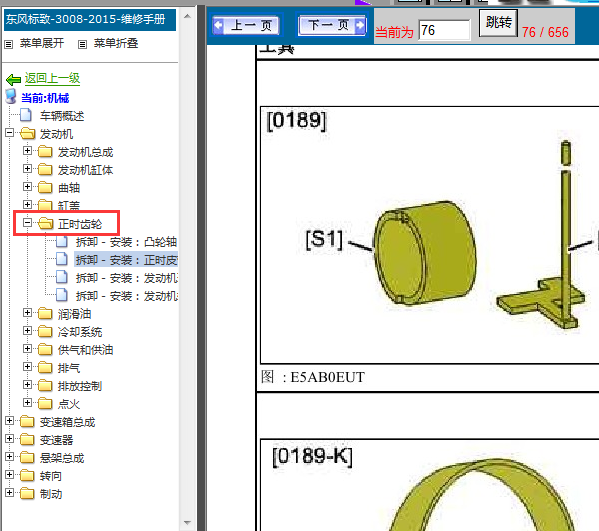
Task: Click page icon beside 拆卸-安装:正时皮
Action: coord(62,259)
